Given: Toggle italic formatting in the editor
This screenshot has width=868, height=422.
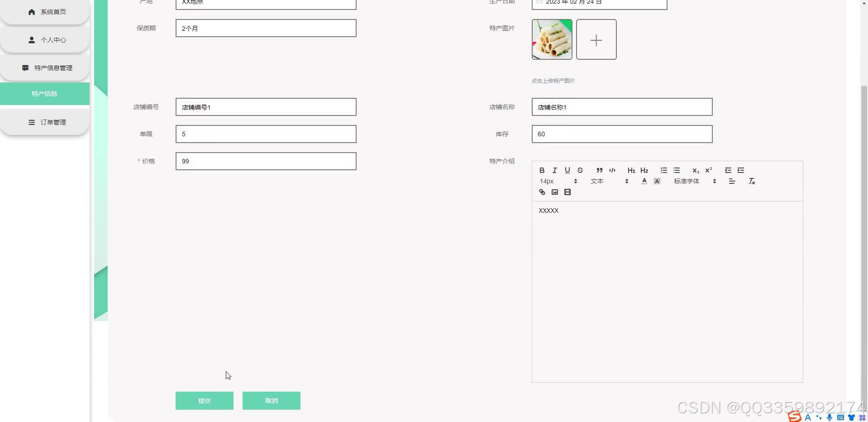Looking at the screenshot, I should click(x=554, y=170).
